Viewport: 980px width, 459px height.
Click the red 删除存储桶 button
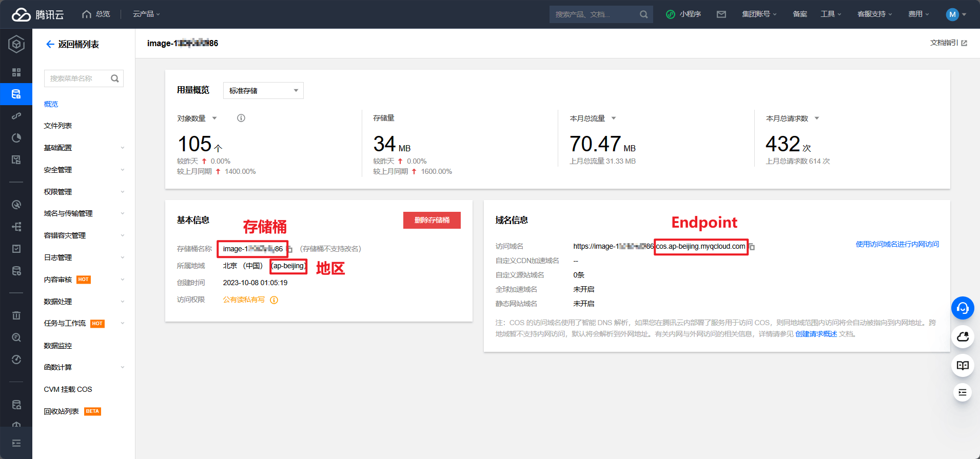[x=432, y=220]
